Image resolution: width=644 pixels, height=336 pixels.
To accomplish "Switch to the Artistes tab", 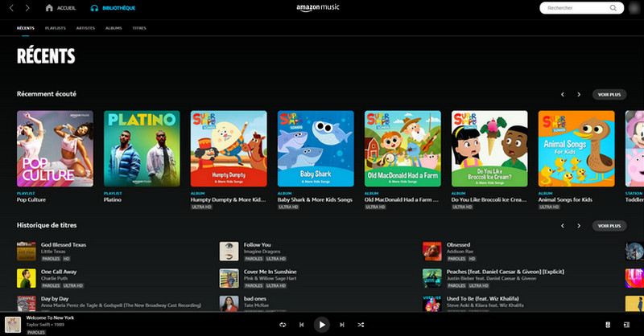I will coord(85,28).
